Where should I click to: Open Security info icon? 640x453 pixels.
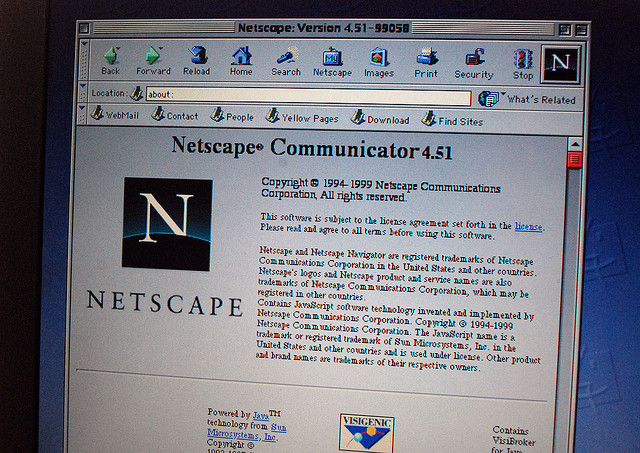[474, 64]
